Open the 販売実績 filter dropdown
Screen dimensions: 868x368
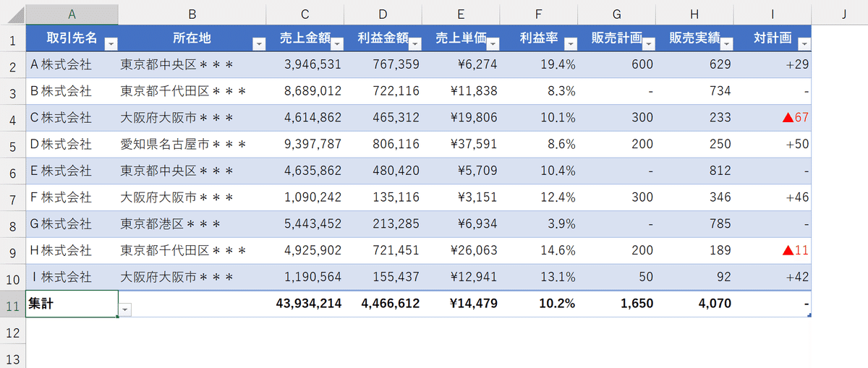point(726,44)
